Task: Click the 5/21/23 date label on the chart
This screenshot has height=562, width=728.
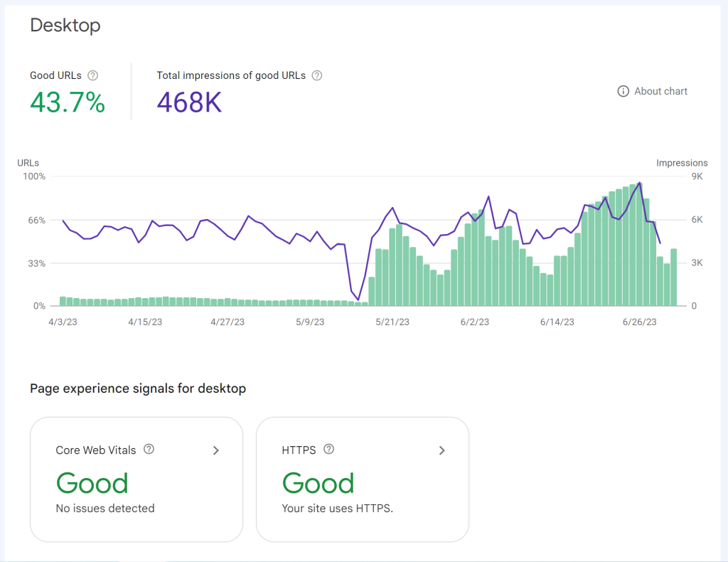Action: (x=392, y=322)
